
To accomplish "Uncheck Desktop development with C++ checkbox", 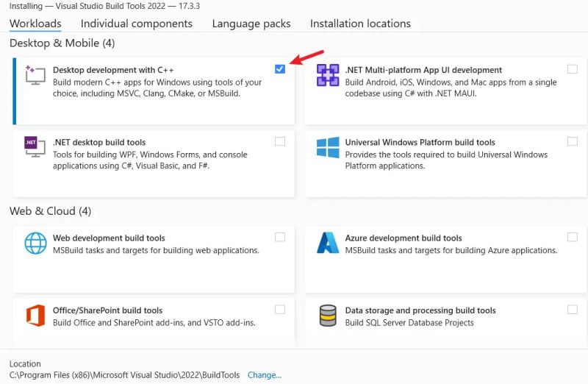I will (x=280, y=69).
